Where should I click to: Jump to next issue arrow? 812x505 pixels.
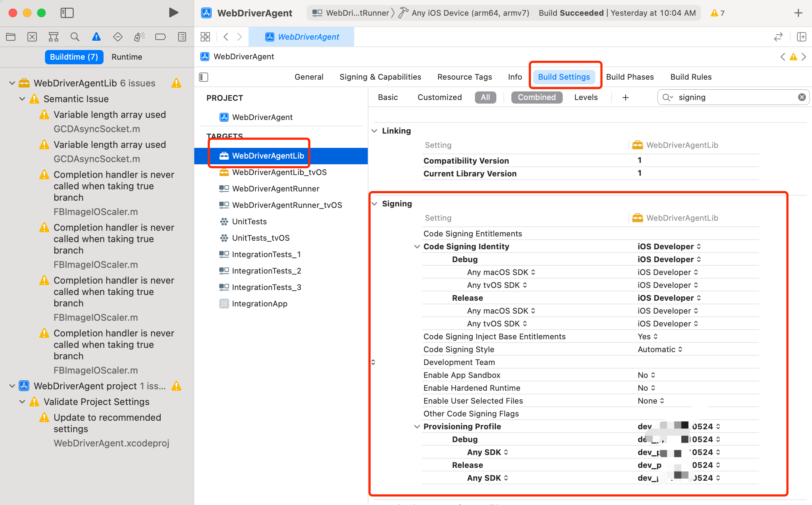(x=804, y=57)
